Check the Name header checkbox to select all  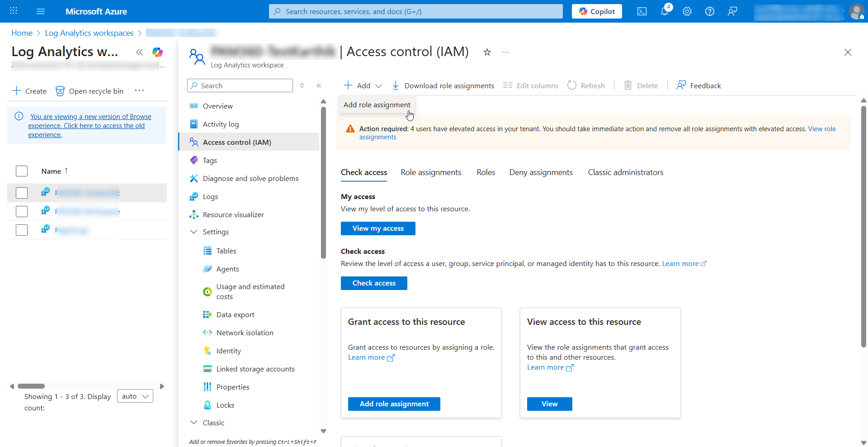[21, 171]
